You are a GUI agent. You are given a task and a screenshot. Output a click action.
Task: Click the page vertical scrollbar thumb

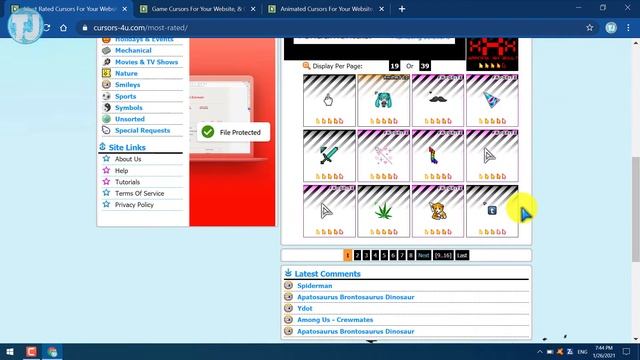pyautogui.click(x=636, y=209)
